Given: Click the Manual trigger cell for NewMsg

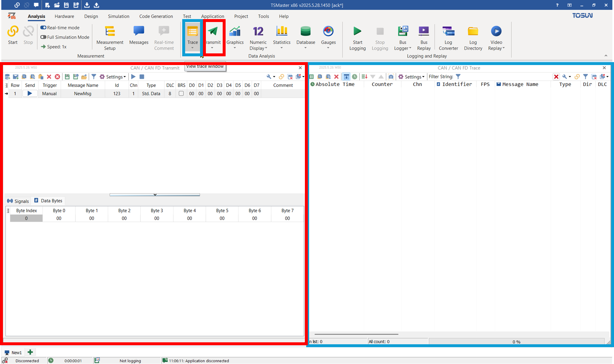Looking at the screenshot, I should pyautogui.click(x=49, y=94).
